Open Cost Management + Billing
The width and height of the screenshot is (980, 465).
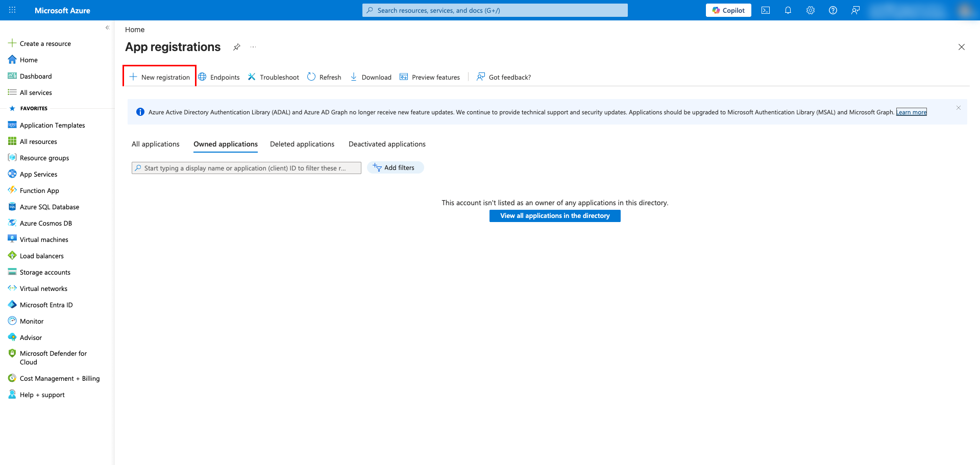click(x=60, y=378)
